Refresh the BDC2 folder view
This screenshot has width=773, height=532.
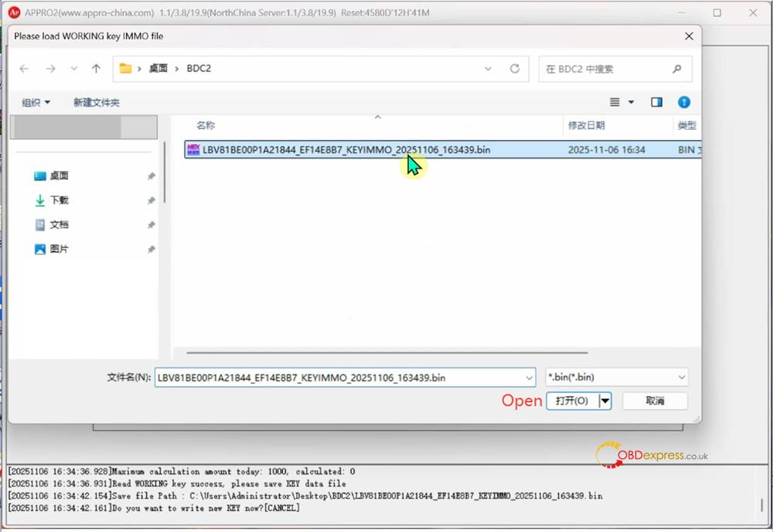click(x=514, y=69)
